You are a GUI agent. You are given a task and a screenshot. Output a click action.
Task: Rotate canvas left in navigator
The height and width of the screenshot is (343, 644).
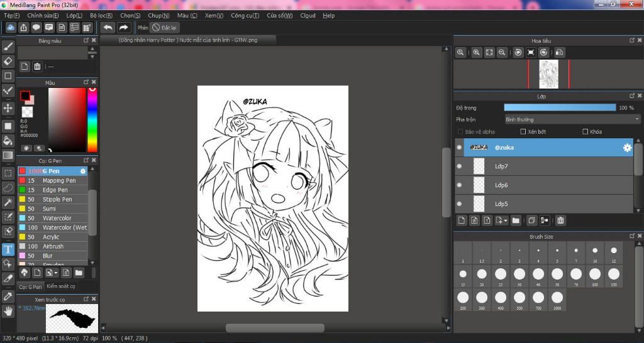pos(518,53)
